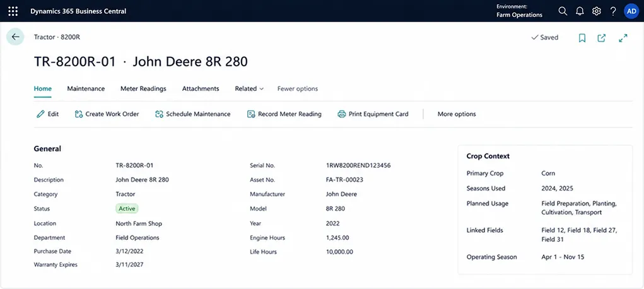Click the Saved status indicator
This screenshot has height=289, width=644.
(x=544, y=37)
